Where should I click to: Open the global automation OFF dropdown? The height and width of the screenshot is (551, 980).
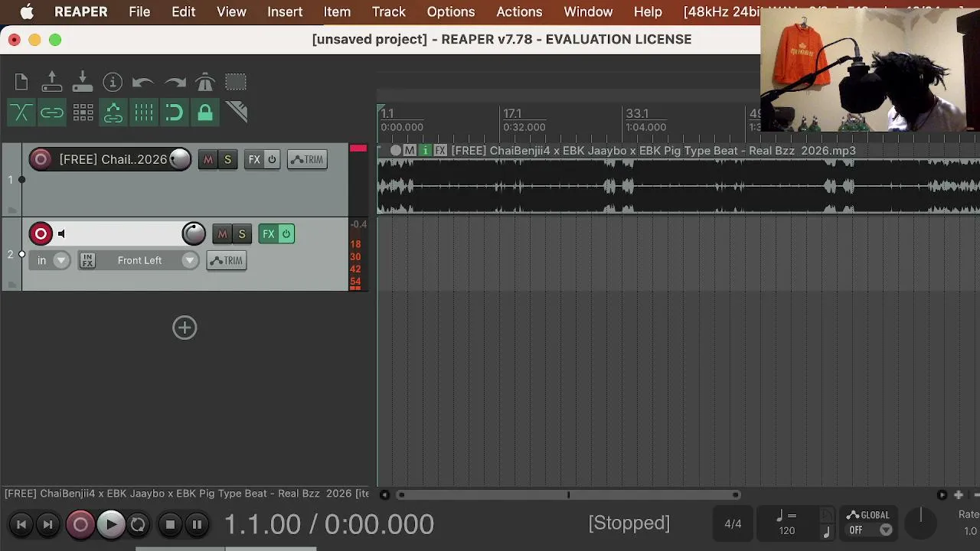pos(886,530)
